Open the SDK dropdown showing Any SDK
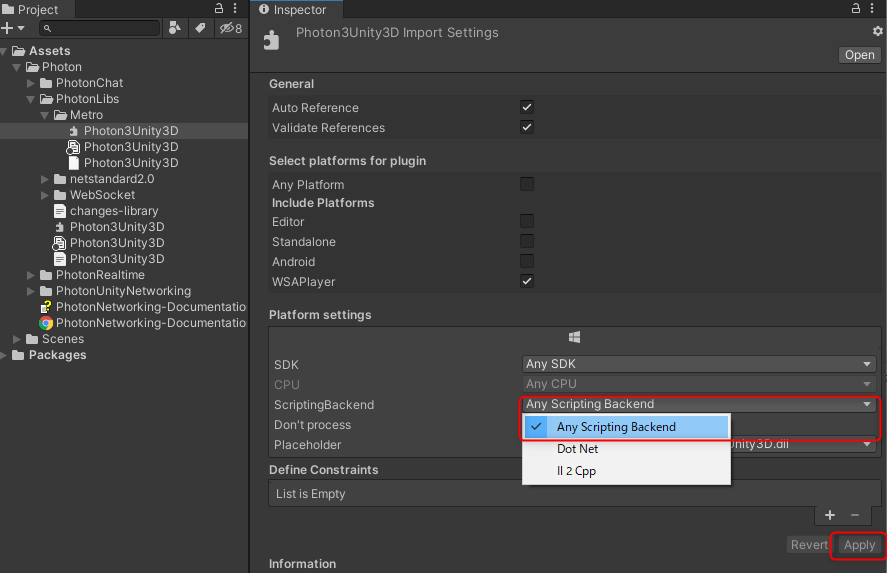 (699, 364)
